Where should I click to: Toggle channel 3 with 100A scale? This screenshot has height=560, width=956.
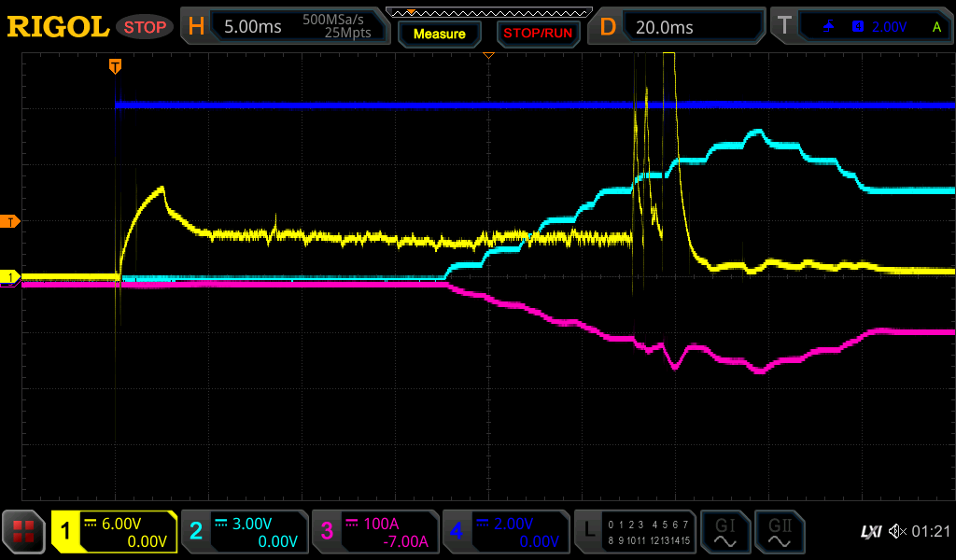pyautogui.click(x=375, y=533)
